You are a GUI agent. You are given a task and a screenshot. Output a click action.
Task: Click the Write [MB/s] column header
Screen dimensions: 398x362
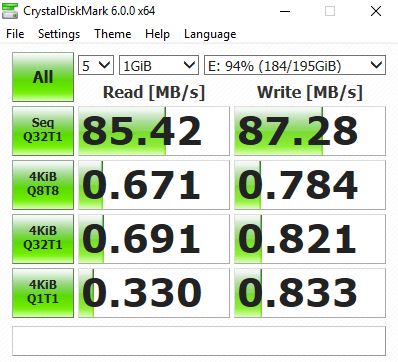coord(310,92)
